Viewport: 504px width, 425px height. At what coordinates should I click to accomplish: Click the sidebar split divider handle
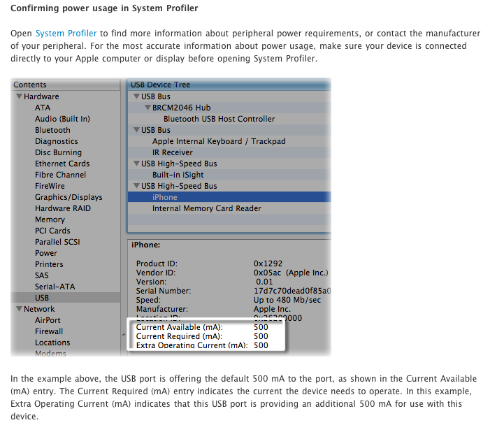[124, 335]
